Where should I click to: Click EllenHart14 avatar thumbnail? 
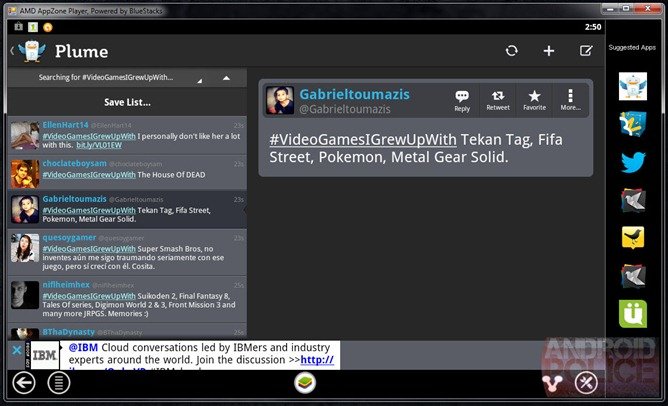(x=25, y=135)
